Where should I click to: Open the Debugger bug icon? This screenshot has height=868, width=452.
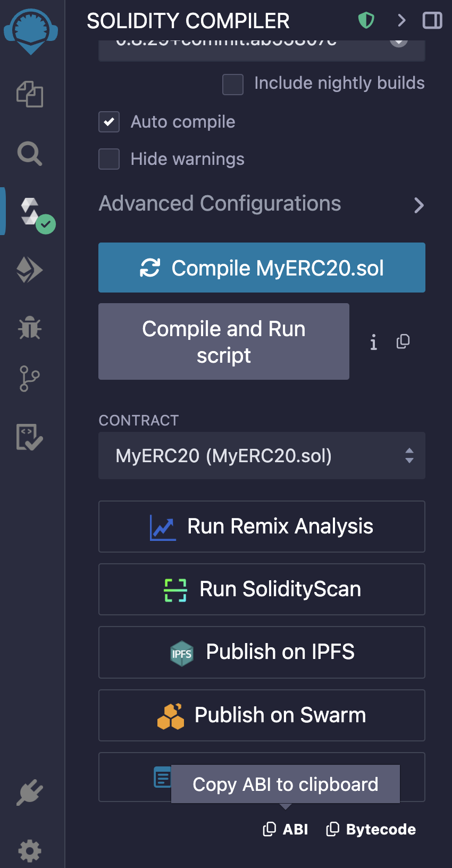pos(30,327)
